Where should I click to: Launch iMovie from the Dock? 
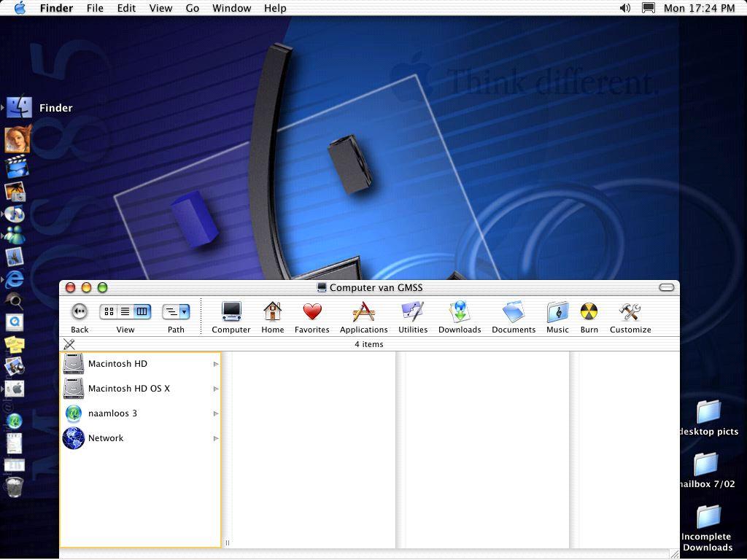(17, 167)
